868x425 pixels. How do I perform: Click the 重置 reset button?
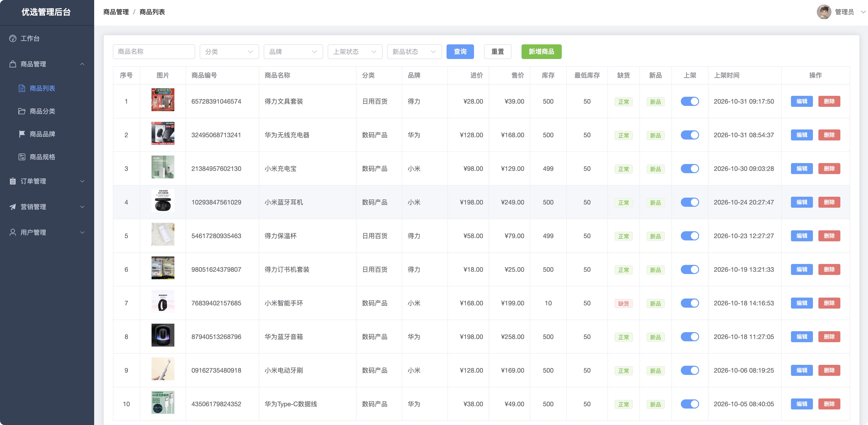(497, 52)
